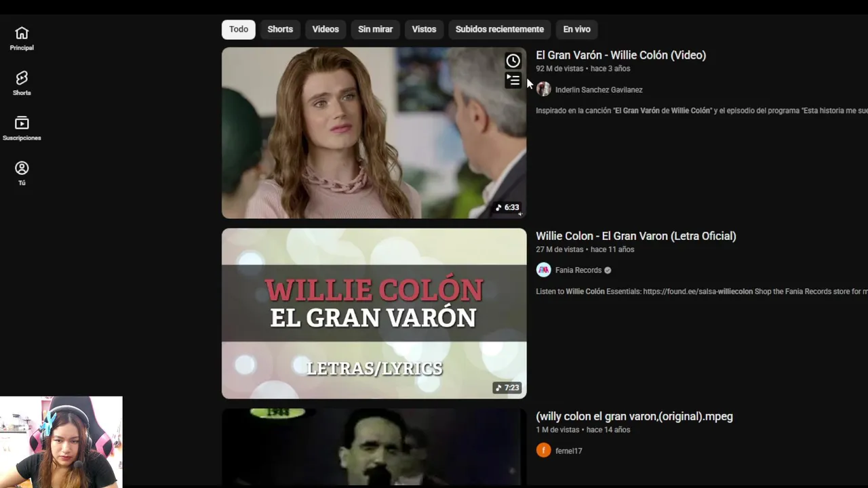Play the El Gran Varón video thumbnail
Image resolution: width=868 pixels, height=488 pixels.
(x=374, y=133)
